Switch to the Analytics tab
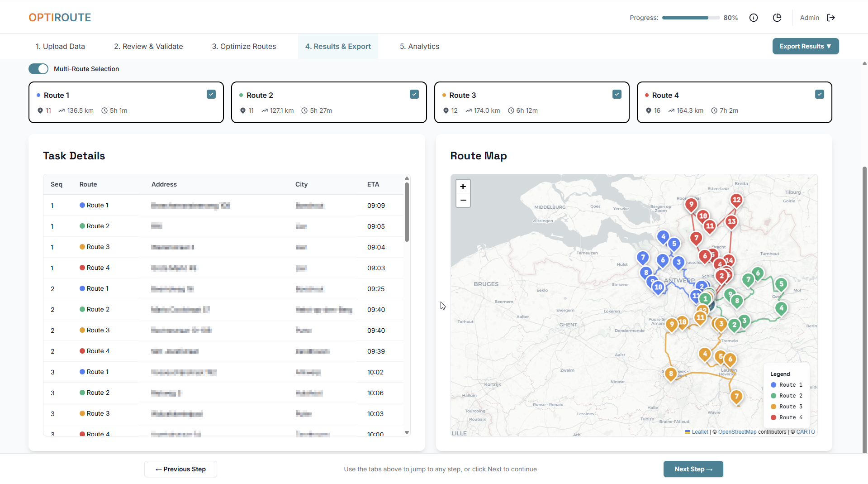 [419, 46]
